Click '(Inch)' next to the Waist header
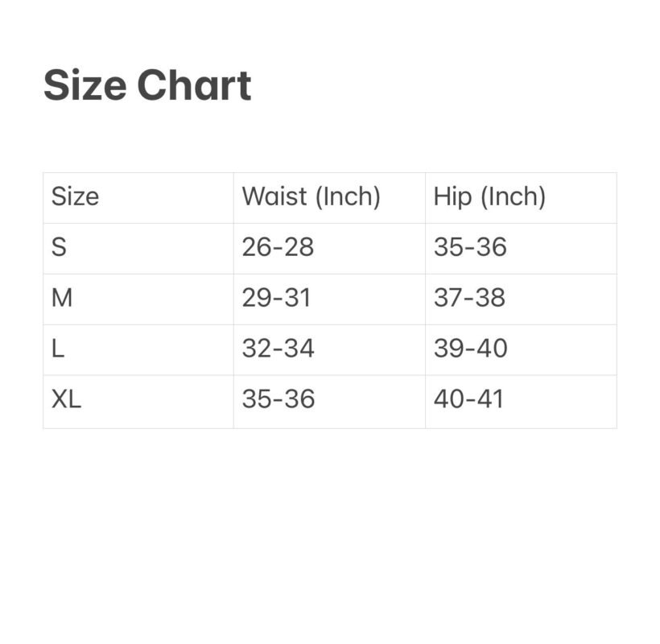The image size is (660, 644). coord(346,196)
